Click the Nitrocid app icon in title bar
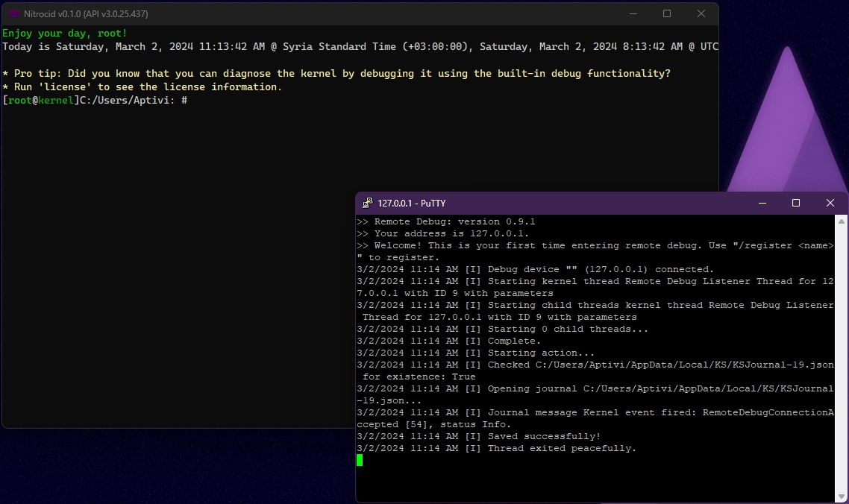This screenshot has height=504, width=849. (x=13, y=13)
